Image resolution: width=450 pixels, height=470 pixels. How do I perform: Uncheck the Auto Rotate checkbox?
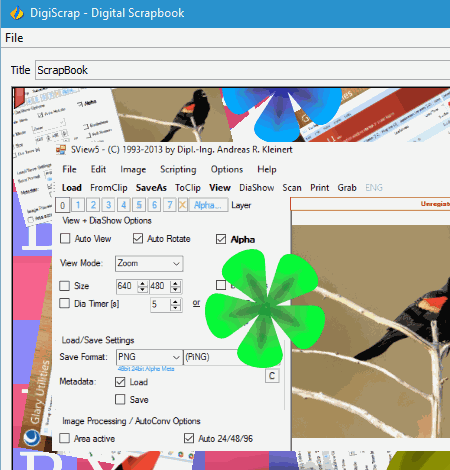click(x=138, y=238)
